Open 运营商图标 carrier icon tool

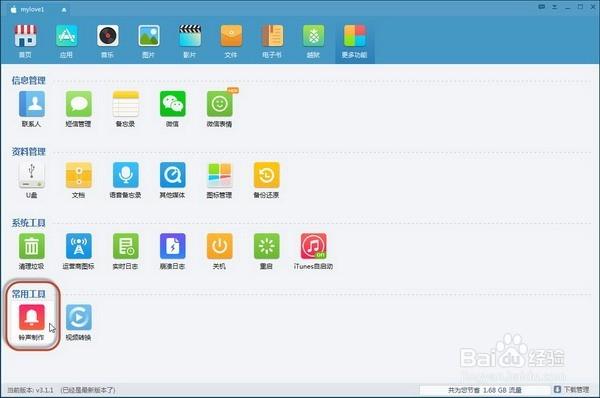78,251
